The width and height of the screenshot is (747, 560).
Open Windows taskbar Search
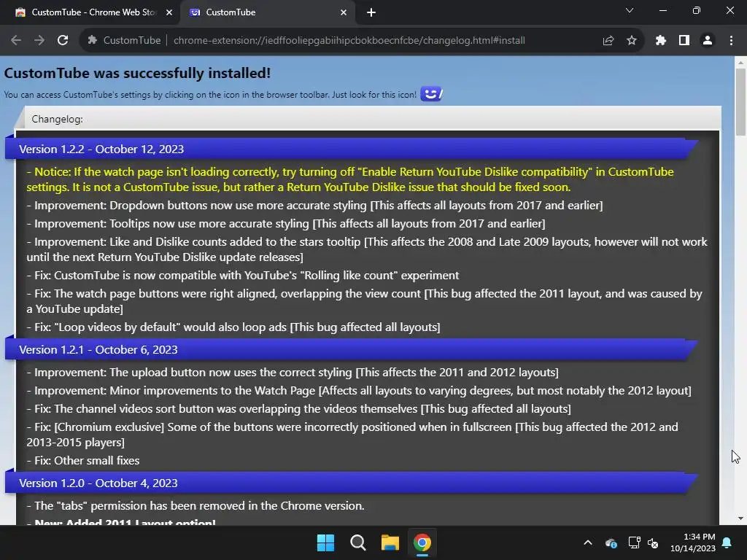coord(357,542)
